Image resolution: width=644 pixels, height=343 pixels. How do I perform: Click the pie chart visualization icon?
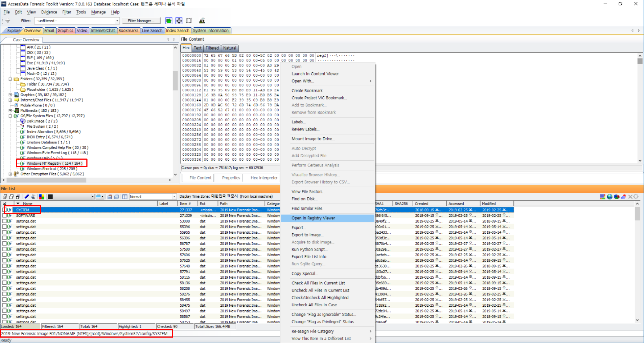click(x=617, y=197)
